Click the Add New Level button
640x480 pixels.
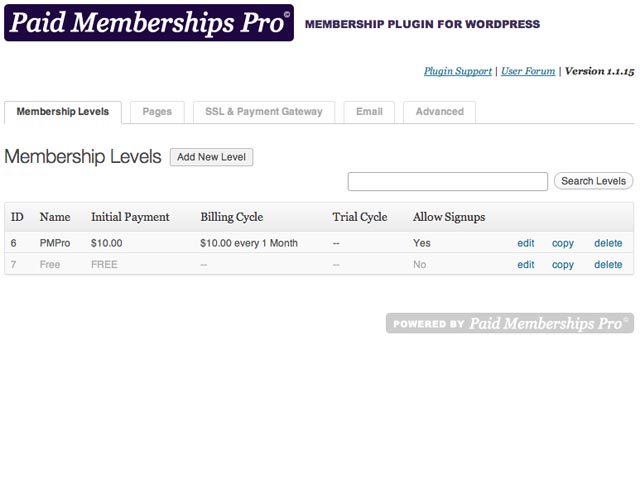[x=211, y=157]
